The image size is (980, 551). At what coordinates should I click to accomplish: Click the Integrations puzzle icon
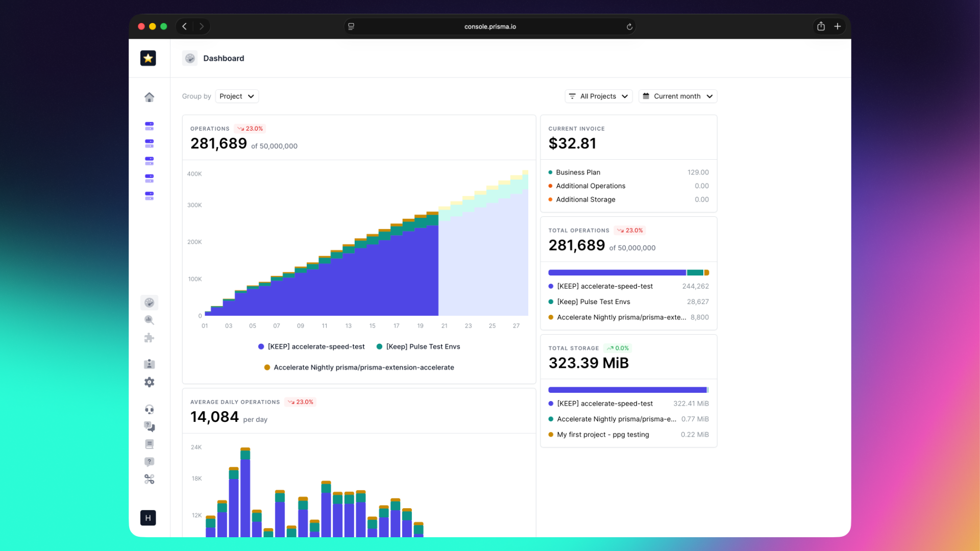coord(149,338)
